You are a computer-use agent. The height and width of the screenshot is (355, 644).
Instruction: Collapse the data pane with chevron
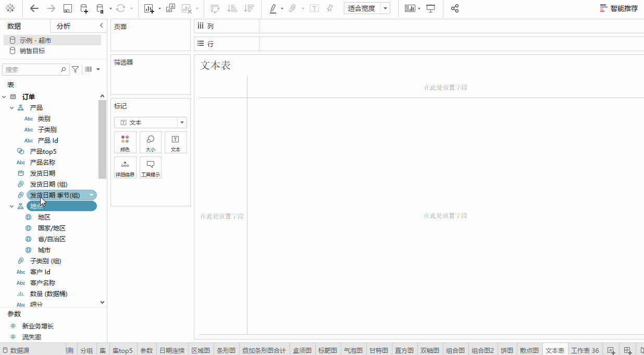pos(101,26)
